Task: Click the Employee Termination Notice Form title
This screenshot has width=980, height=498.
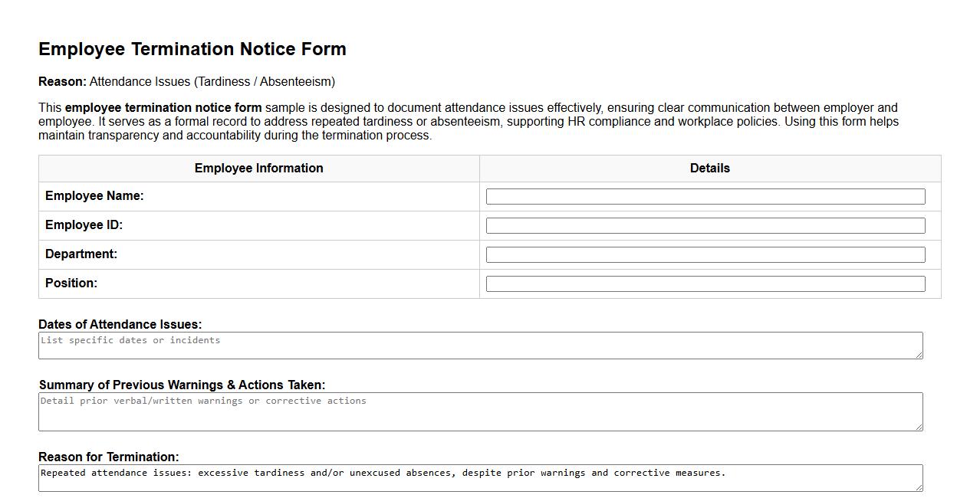Action: tap(192, 48)
